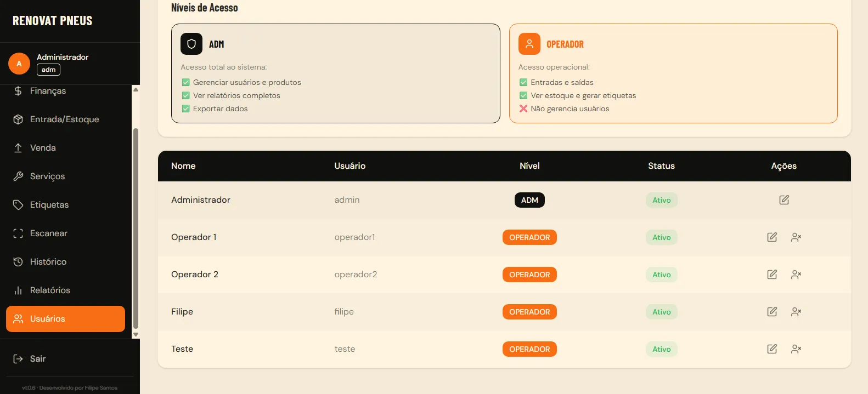The width and height of the screenshot is (868, 394).
Task: View the Histórico page
Action: point(66,262)
